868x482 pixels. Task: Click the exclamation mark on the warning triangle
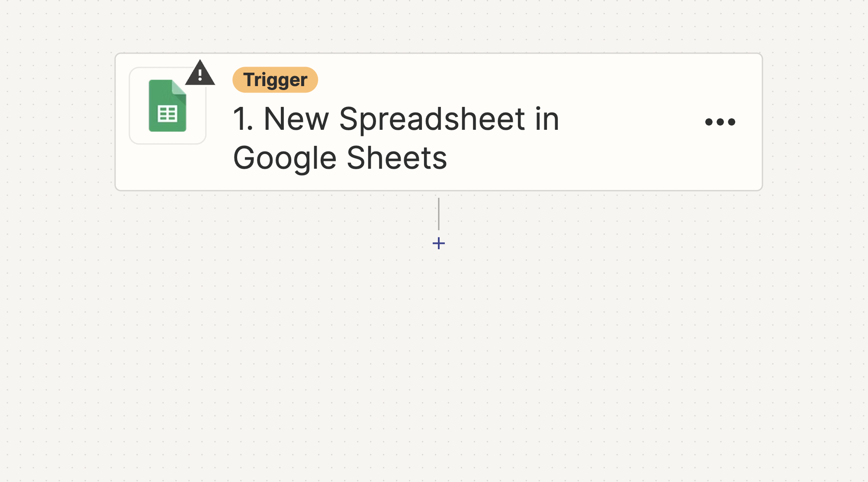pos(200,75)
